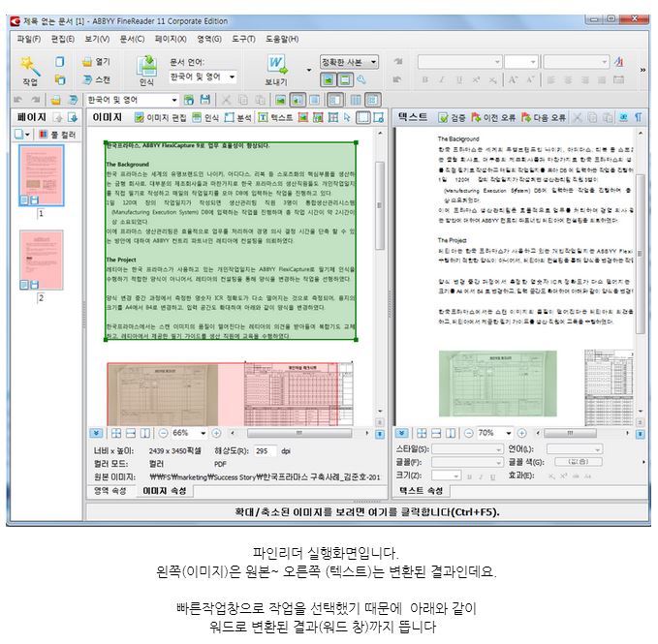Select page 2 thumbnail

41,260
